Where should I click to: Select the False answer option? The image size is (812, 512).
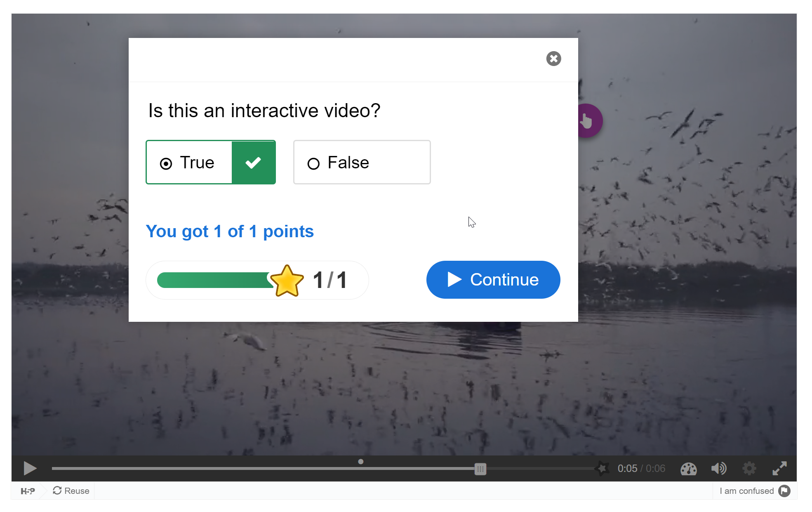tap(362, 162)
